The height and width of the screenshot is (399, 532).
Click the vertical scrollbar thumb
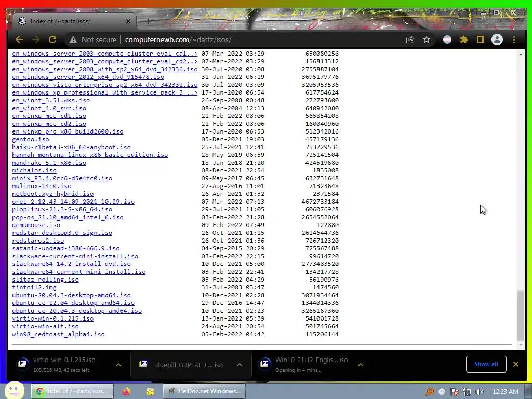[x=521, y=315]
